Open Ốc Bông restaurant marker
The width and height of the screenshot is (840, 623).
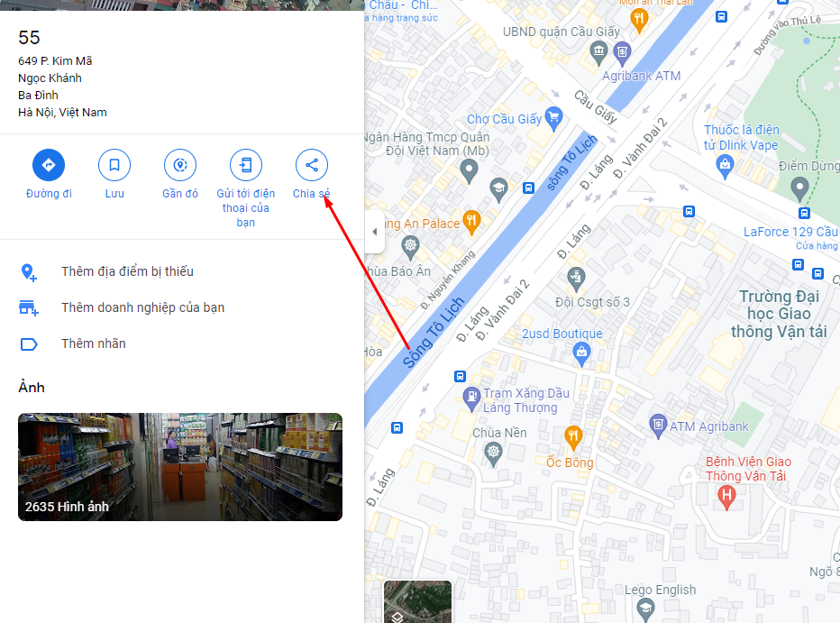coord(573,437)
